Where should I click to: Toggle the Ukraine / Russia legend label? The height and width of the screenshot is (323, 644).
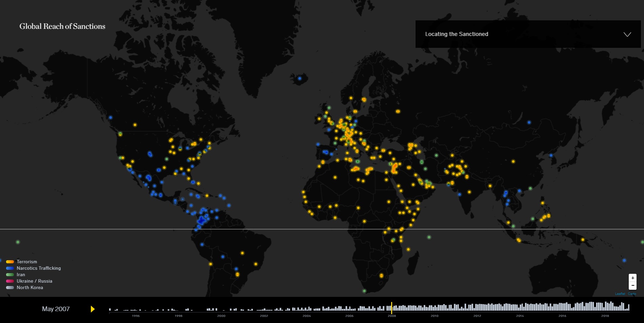click(x=35, y=281)
